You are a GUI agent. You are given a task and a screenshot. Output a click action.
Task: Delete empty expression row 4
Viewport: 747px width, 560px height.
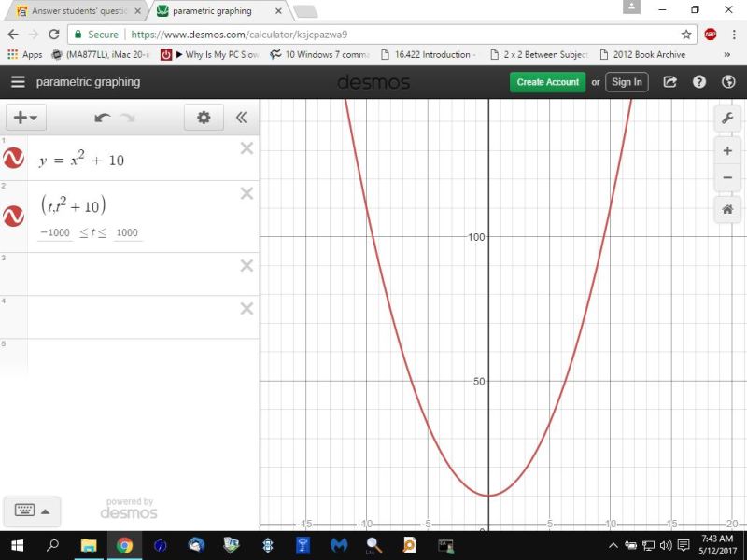247,309
